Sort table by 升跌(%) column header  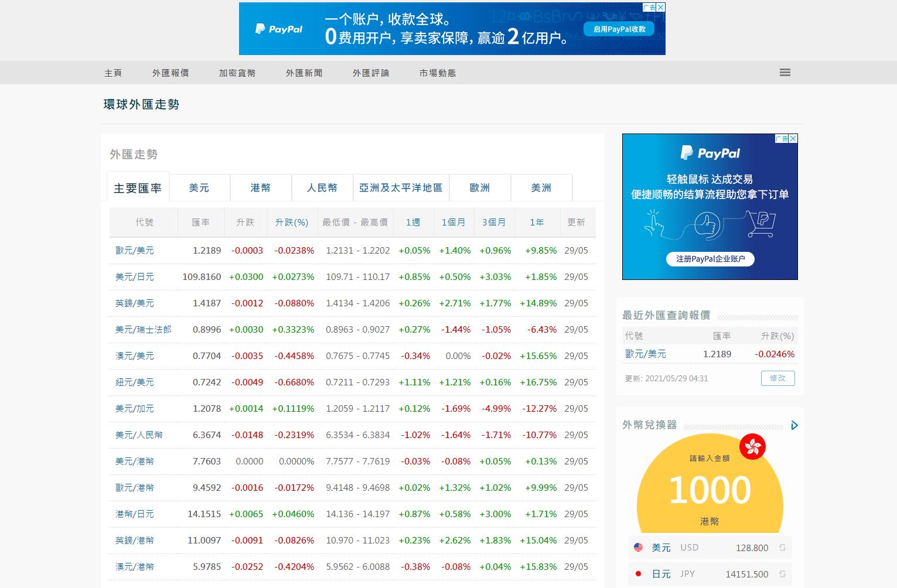click(x=292, y=223)
